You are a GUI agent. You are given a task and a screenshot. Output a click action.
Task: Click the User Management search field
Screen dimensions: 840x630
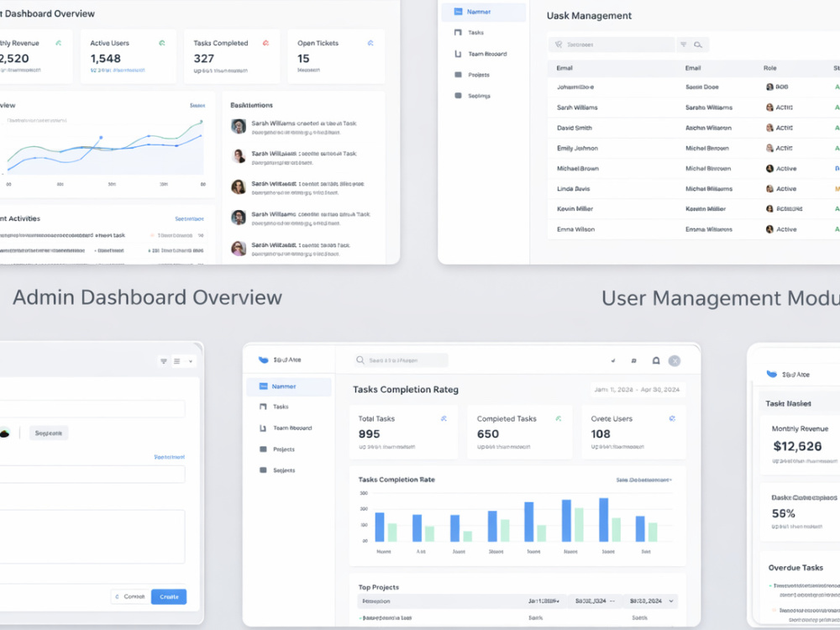click(x=612, y=45)
